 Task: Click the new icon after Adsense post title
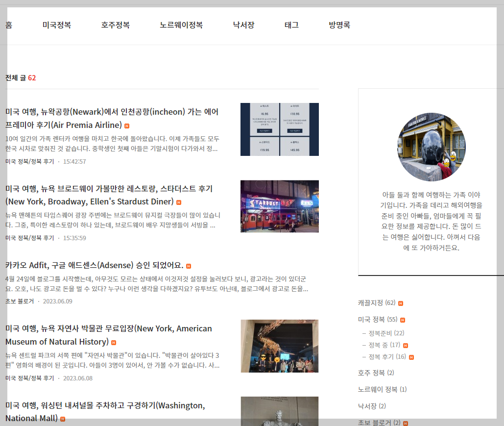click(x=189, y=266)
